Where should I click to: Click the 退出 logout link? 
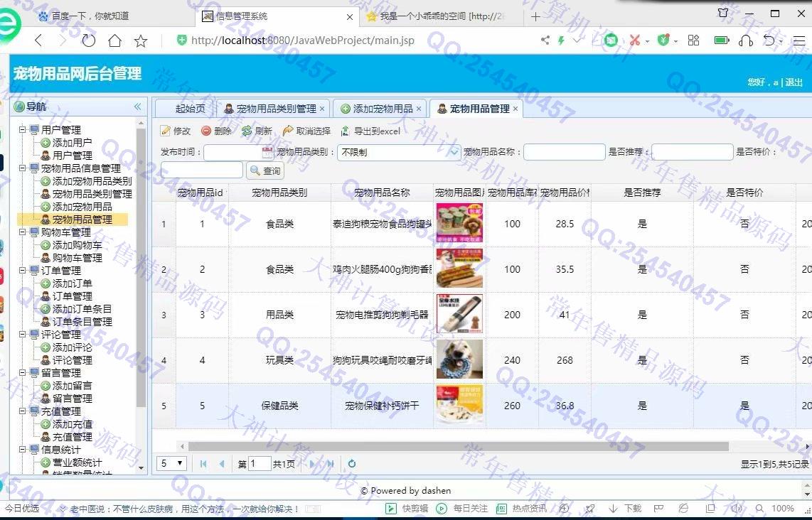[x=794, y=82]
